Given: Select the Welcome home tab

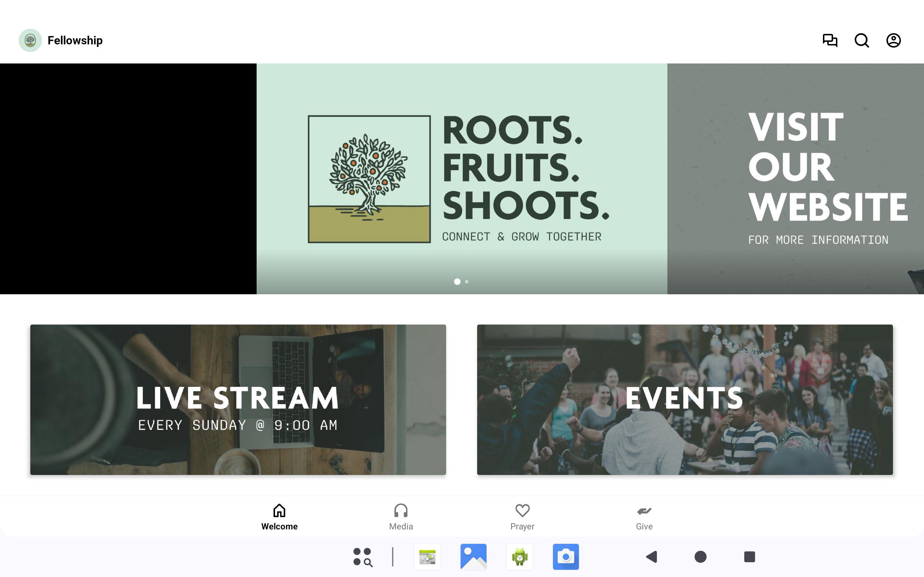Looking at the screenshot, I should point(279,517).
